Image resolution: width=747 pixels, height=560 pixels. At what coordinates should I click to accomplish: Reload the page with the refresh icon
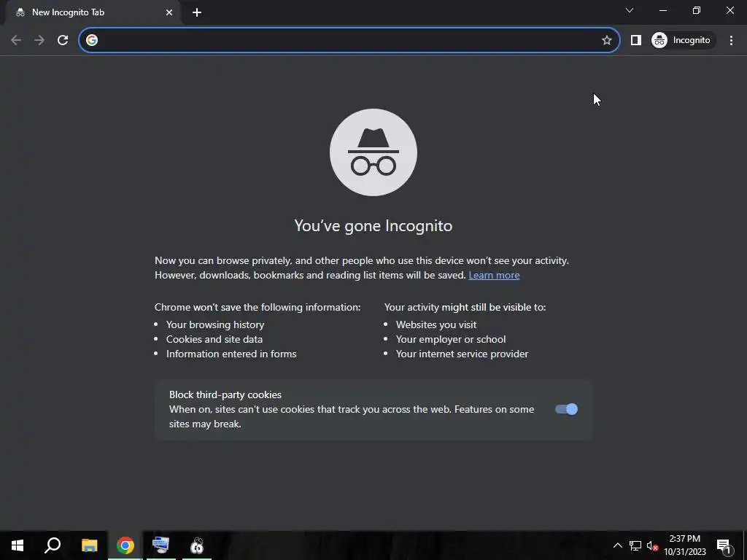[63, 40]
